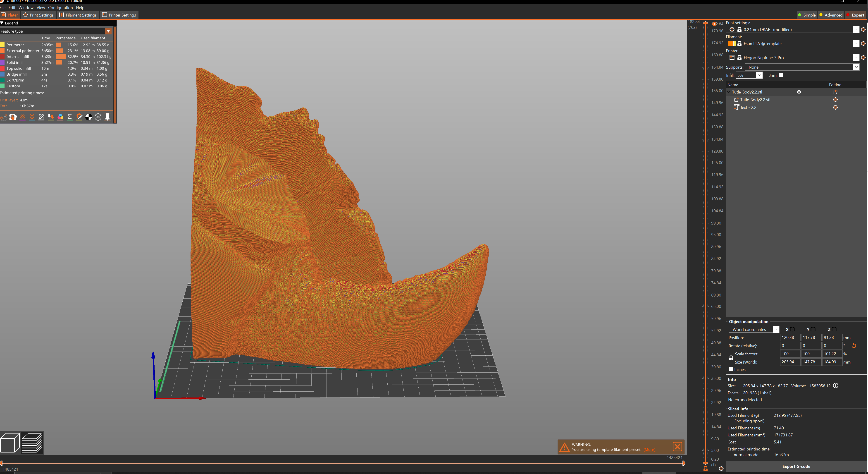Screen dimensions: 868x474
Task: Toggle vertical slider one-layer lock icon
Action: [x=706, y=469]
